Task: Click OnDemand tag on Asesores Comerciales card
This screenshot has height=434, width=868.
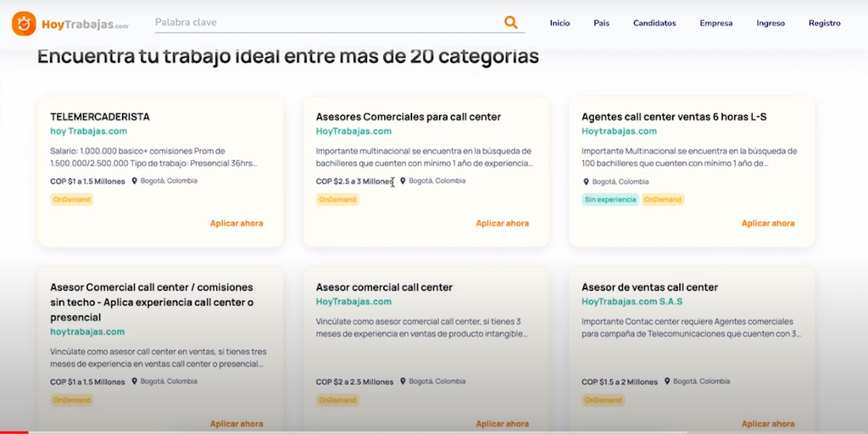Action: [x=337, y=199]
